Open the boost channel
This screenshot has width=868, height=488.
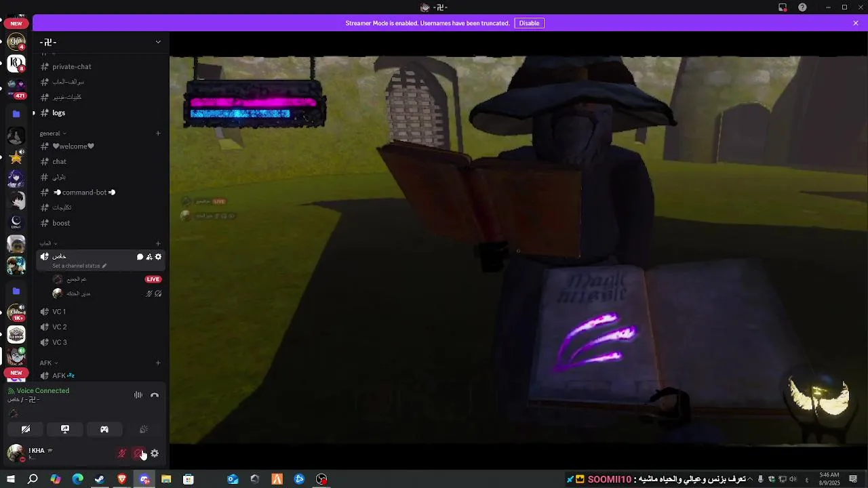coord(102,223)
